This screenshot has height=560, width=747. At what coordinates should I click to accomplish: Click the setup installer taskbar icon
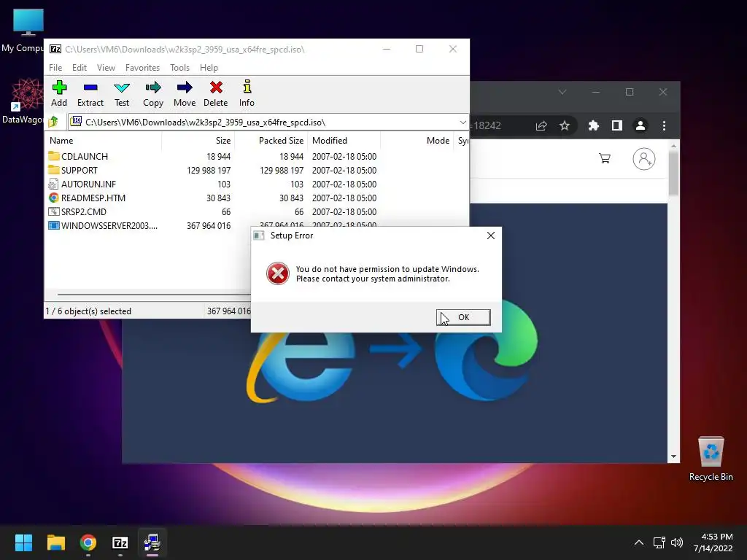pyautogui.click(x=152, y=542)
